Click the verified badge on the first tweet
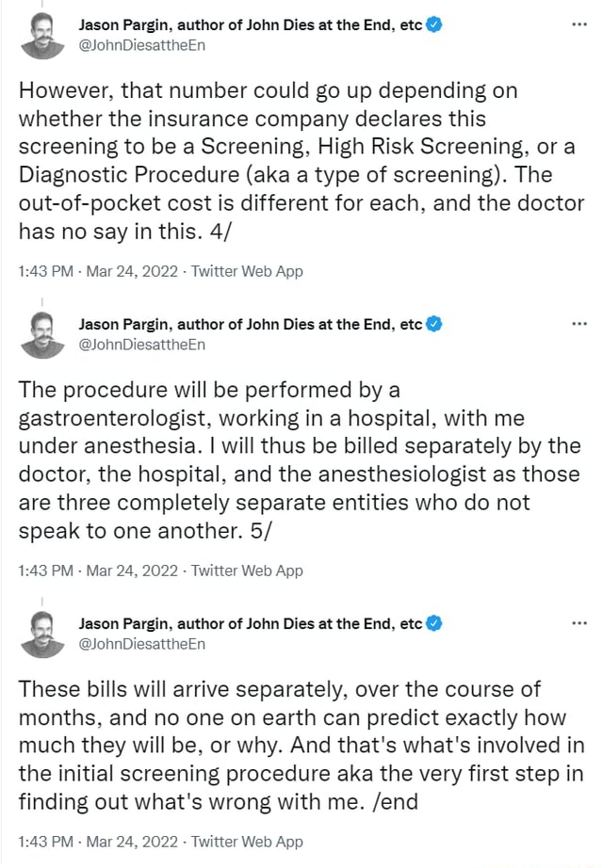 coord(432,24)
